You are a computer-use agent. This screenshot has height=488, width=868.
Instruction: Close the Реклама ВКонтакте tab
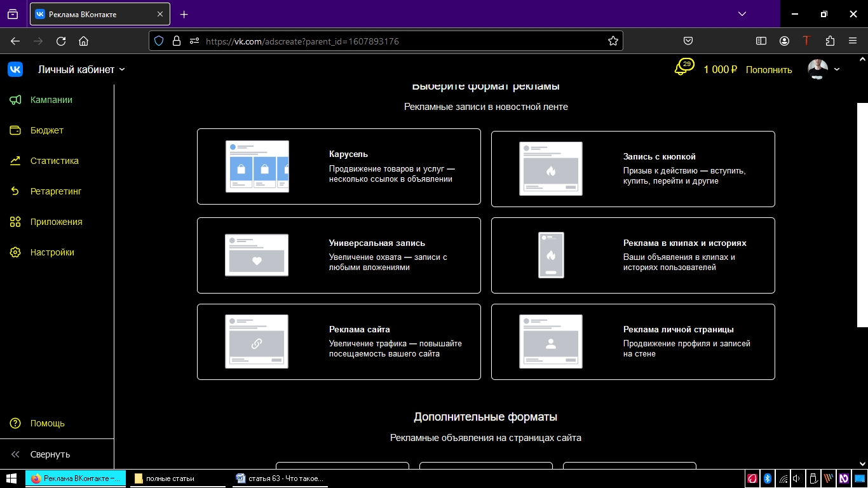pos(160,14)
